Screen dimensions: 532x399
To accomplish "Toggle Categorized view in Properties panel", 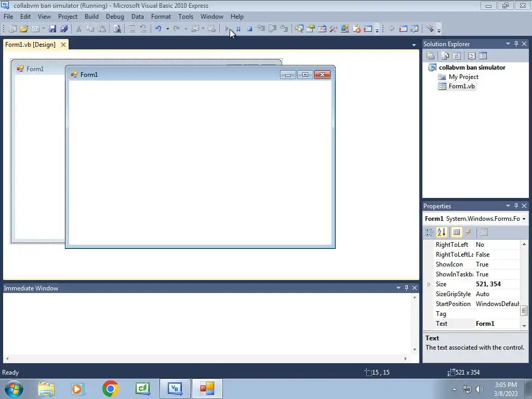I will point(430,232).
